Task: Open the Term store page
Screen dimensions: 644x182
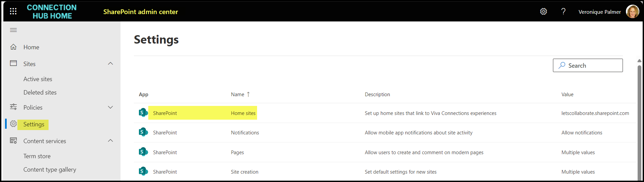Action: pos(37,156)
